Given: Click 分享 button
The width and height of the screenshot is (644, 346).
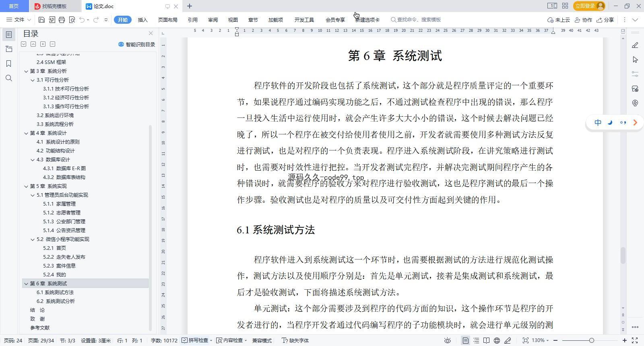Looking at the screenshot, I should pyautogui.click(x=605, y=20).
